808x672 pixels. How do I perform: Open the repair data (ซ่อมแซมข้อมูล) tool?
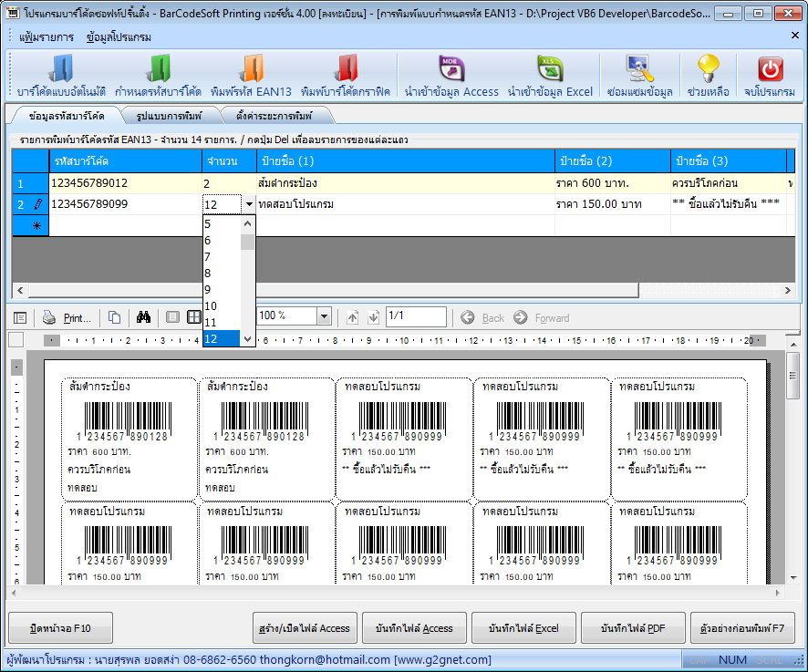tap(639, 76)
